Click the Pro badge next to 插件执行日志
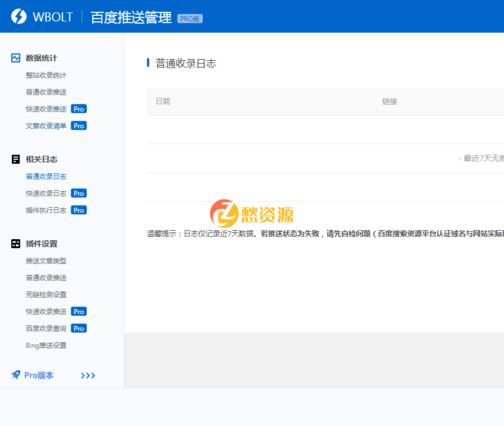Viewport: 504px width, 426px height. (78, 210)
